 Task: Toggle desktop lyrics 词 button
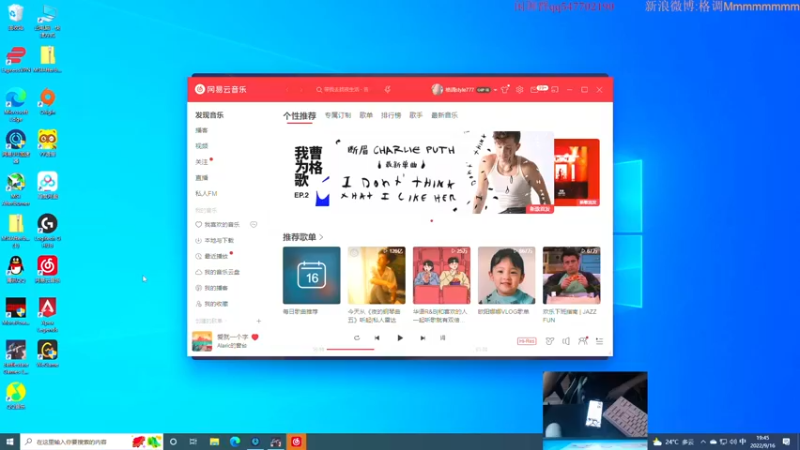(442, 338)
